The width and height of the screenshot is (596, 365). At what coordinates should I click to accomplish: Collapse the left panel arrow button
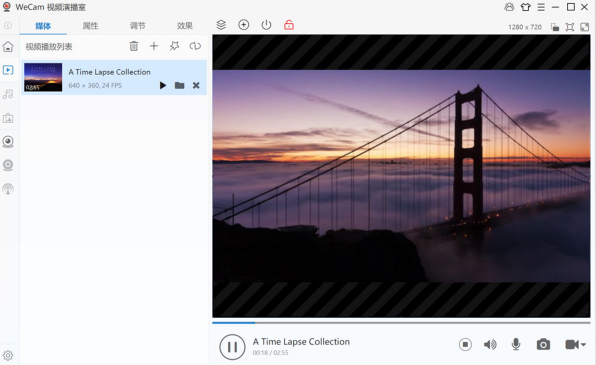(8, 25)
